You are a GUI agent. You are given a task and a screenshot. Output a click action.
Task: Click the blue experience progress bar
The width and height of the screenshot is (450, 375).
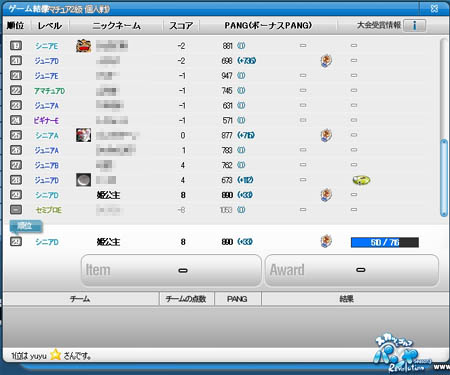(x=385, y=242)
